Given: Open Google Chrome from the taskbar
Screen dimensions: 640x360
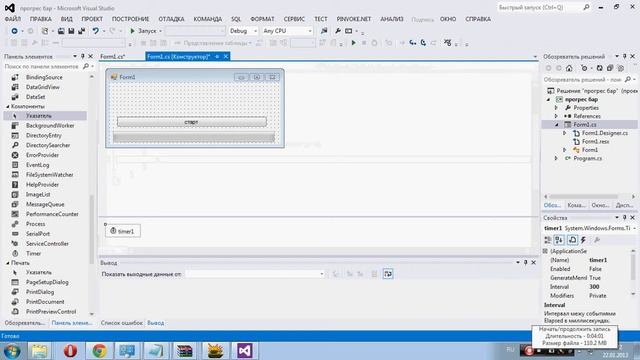Looking at the screenshot, I should (x=99, y=350).
